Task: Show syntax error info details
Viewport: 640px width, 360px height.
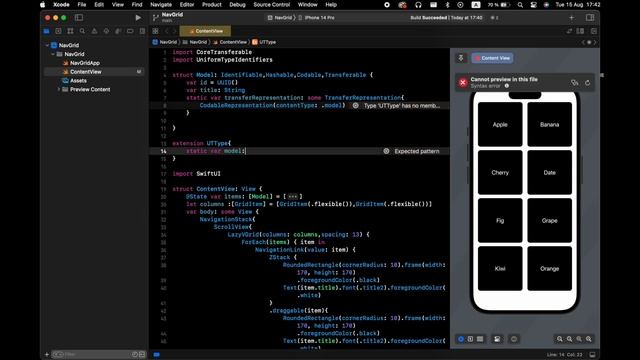Action: point(507,86)
